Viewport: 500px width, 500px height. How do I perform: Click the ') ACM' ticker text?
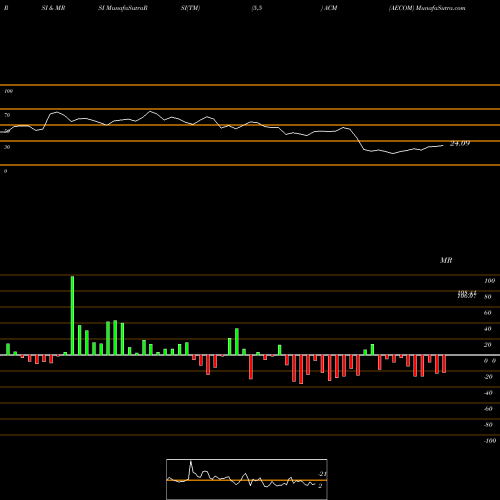click(329, 8)
